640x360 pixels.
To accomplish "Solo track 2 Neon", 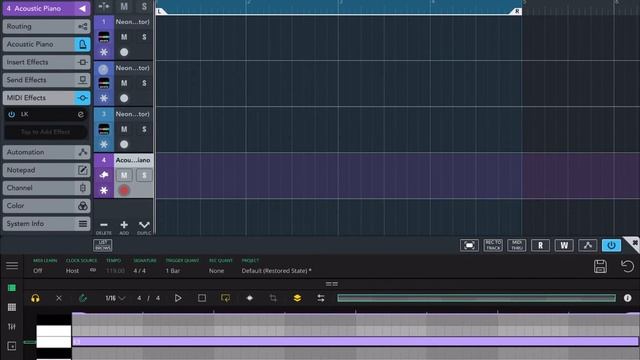I will (x=144, y=83).
